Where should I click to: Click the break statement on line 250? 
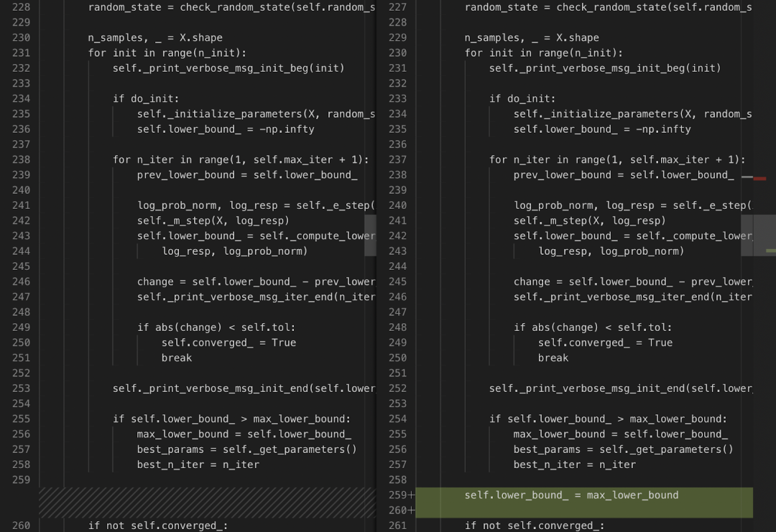tap(553, 358)
